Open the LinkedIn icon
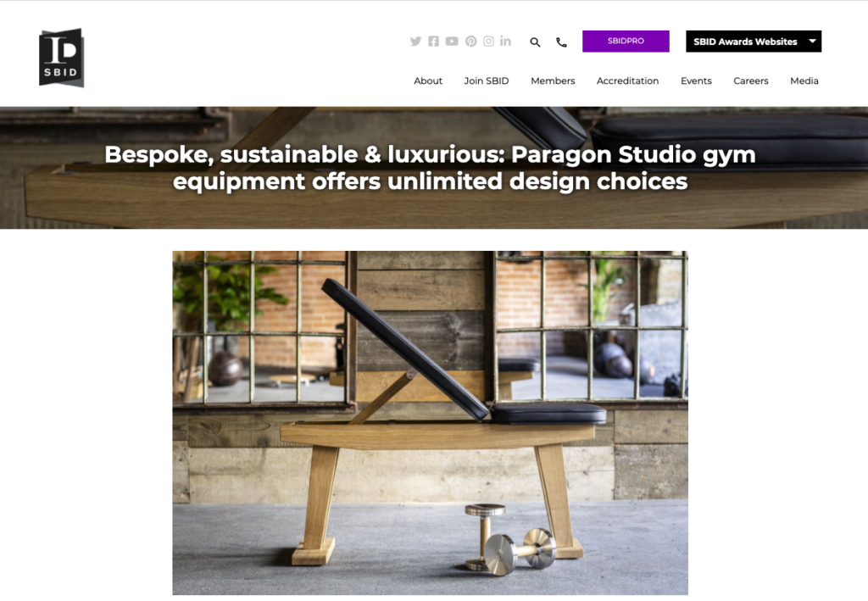 (505, 41)
